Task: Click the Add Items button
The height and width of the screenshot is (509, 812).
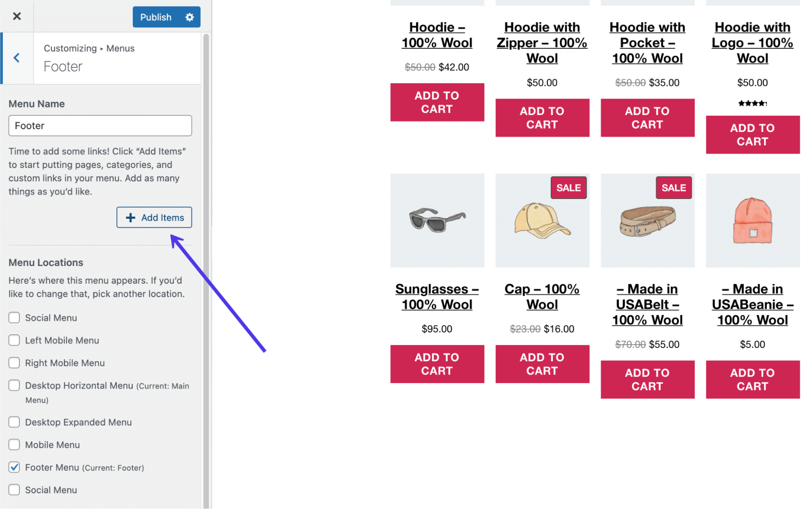Action: [154, 217]
